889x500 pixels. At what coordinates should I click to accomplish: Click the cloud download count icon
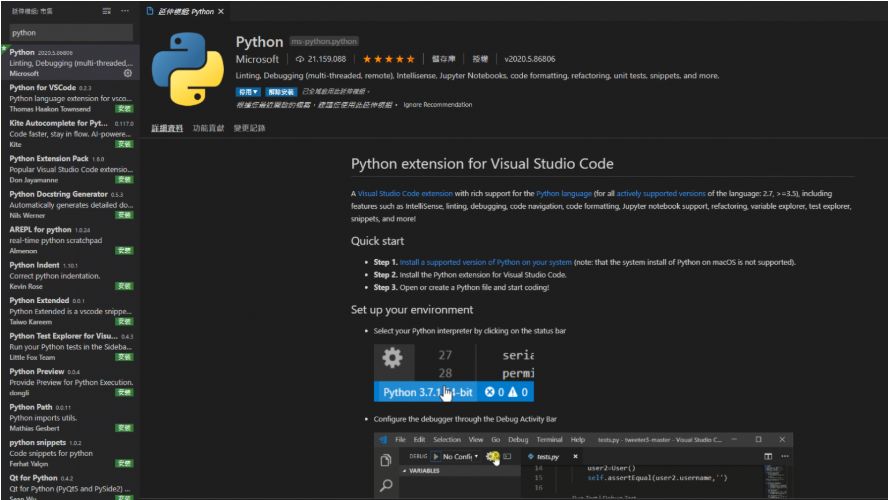click(x=300, y=59)
